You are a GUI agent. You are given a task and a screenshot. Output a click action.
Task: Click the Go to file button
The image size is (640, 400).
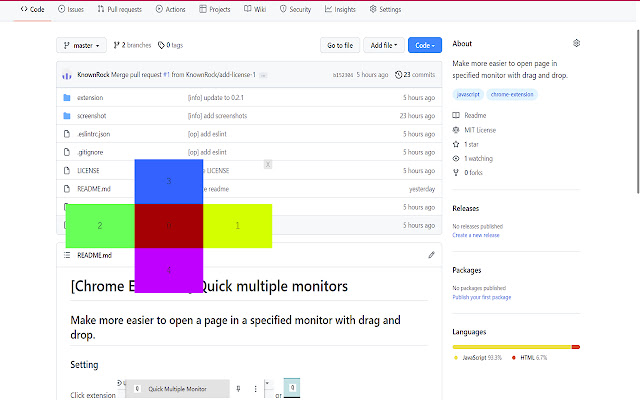point(340,45)
